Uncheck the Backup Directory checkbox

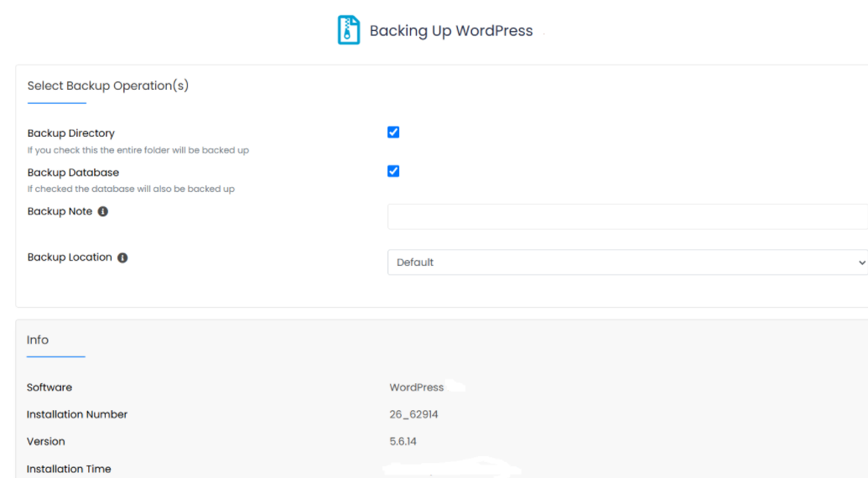click(x=393, y=132)
